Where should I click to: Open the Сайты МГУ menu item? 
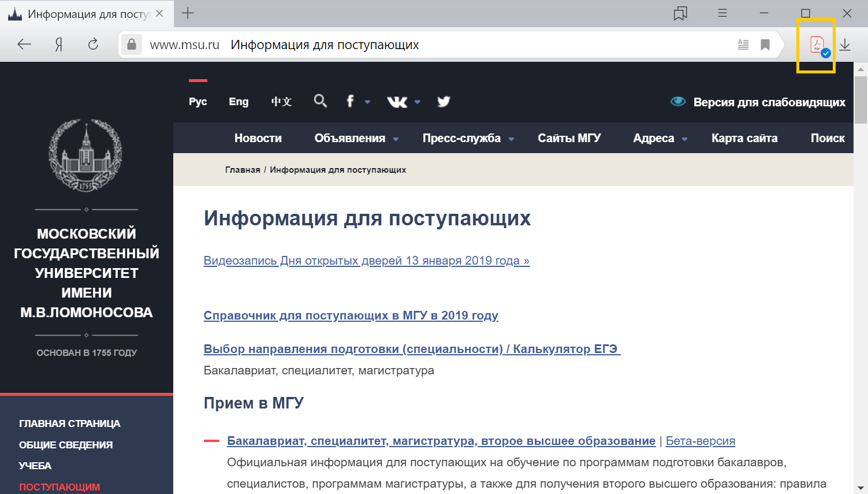point(569,138)
